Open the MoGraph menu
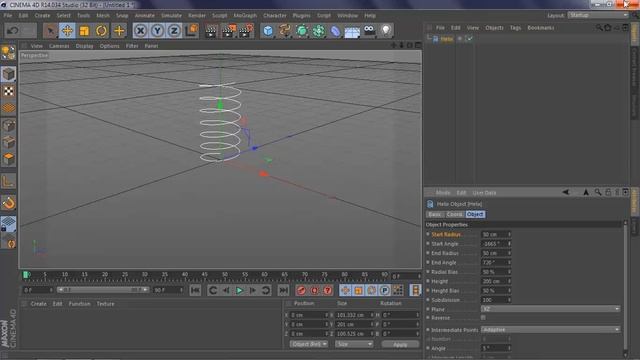 245,16
